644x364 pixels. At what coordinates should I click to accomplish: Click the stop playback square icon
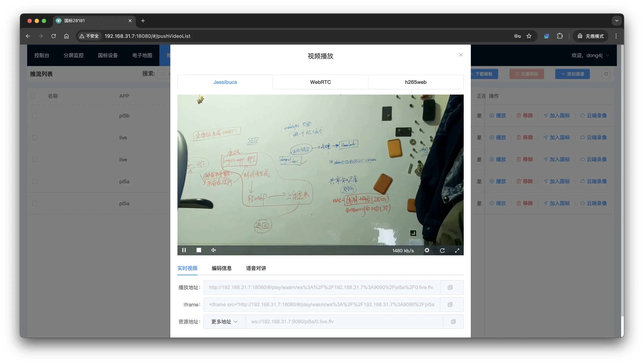click(x=199, y=250)
